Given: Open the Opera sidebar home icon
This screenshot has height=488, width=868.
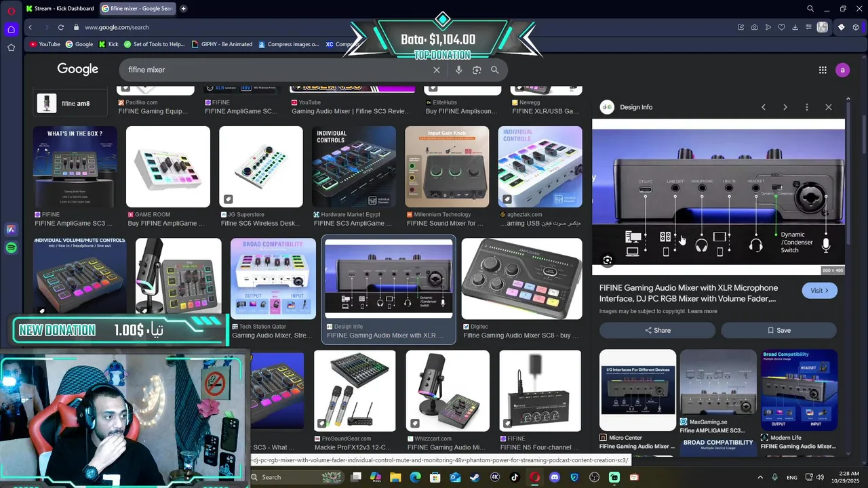Looking at the screenshot, I should [x=11, y=29].
